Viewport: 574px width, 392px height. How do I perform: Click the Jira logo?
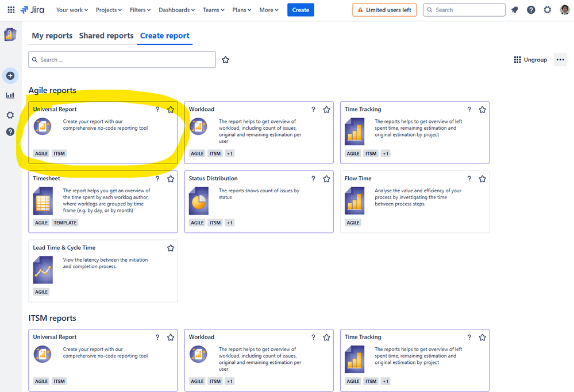[32, 10]
